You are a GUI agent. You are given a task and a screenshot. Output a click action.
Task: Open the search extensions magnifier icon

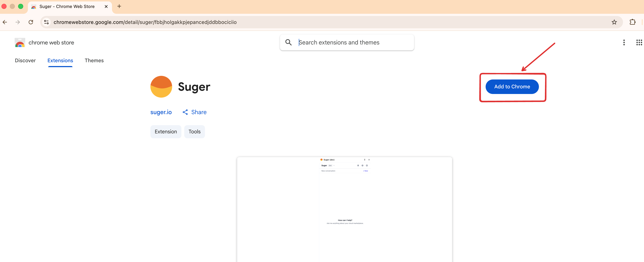[288, 42]
